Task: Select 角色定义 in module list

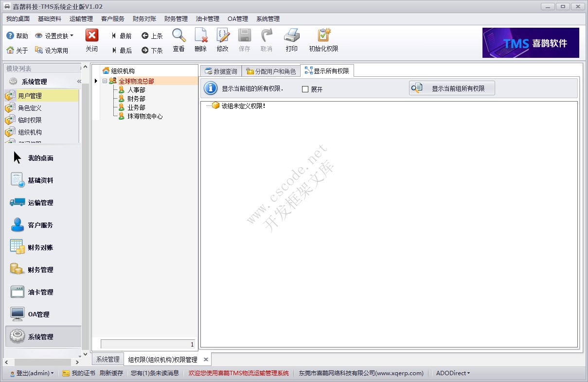Action: [41, 108]
